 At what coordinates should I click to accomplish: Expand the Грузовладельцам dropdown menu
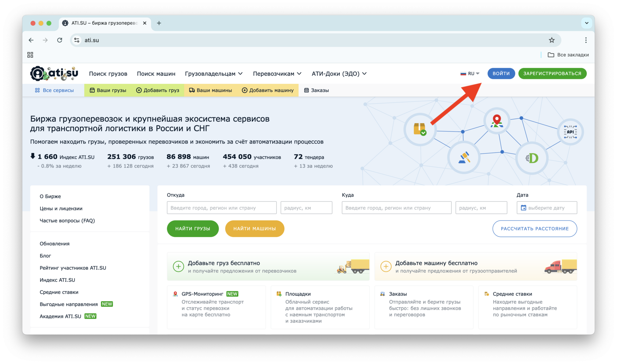click(214, 74)
